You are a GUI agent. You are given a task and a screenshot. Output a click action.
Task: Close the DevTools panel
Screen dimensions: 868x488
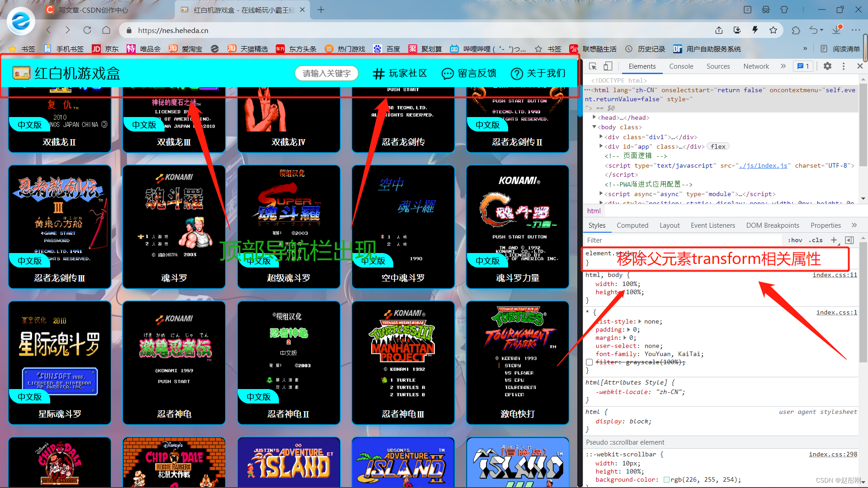click(860, 66)
